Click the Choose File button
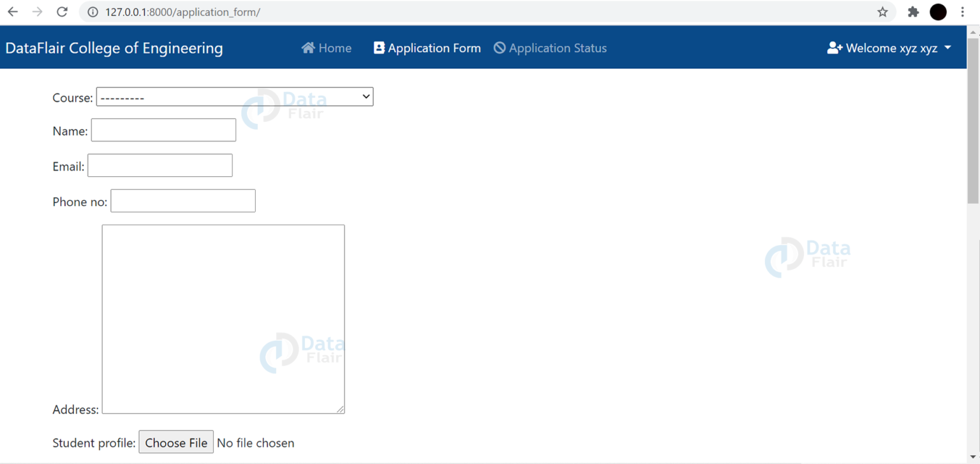Screen dimensions: 980x464 [x=176, y=442]
